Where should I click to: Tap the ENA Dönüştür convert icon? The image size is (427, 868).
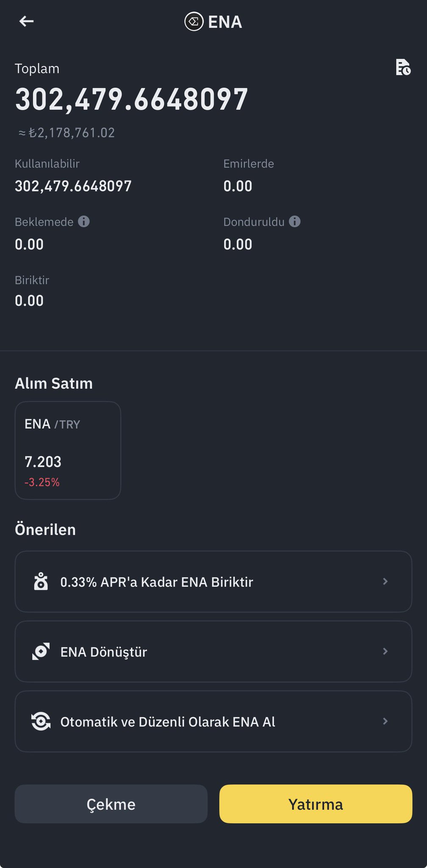click(41, 651)
